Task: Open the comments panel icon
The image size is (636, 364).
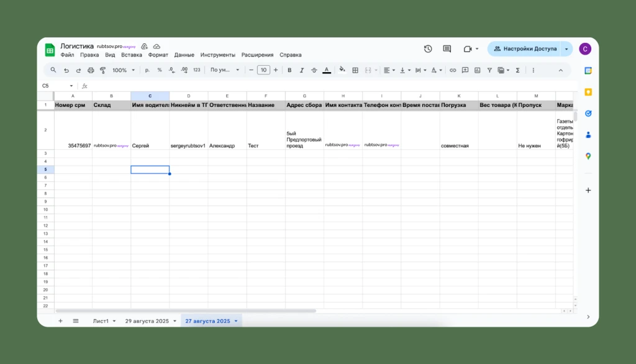Action: [447, 48]
